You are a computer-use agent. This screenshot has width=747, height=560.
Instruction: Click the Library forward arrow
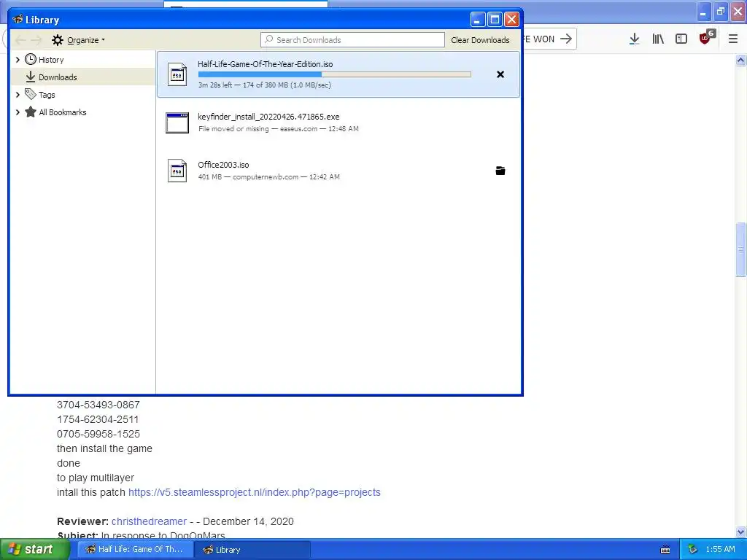point(36,40)
